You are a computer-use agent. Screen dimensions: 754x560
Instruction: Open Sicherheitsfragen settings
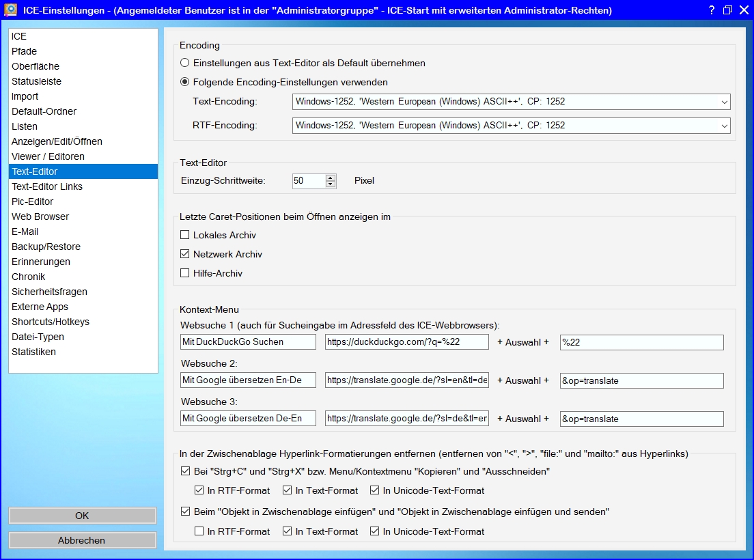coord(83,292)
